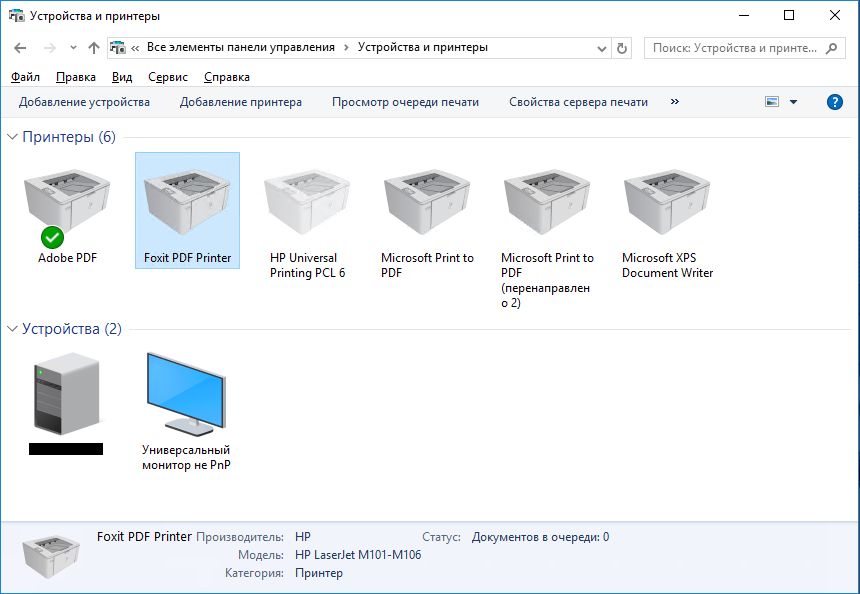This screenshot has height=594, width=860.
Task: Show hidden toolbar commands chevron
Action: [x=675, y=101]
